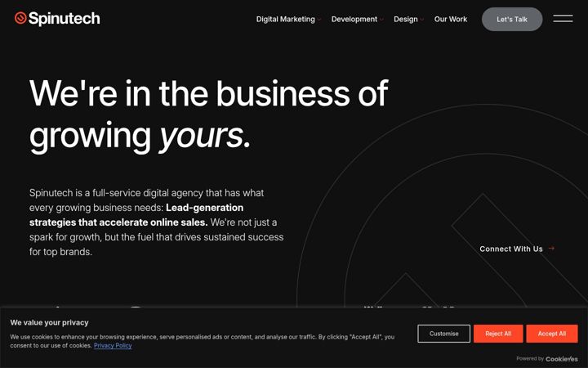Click the Spinutech logo icon
Viewport: 588px width, 368px height.
20,18
